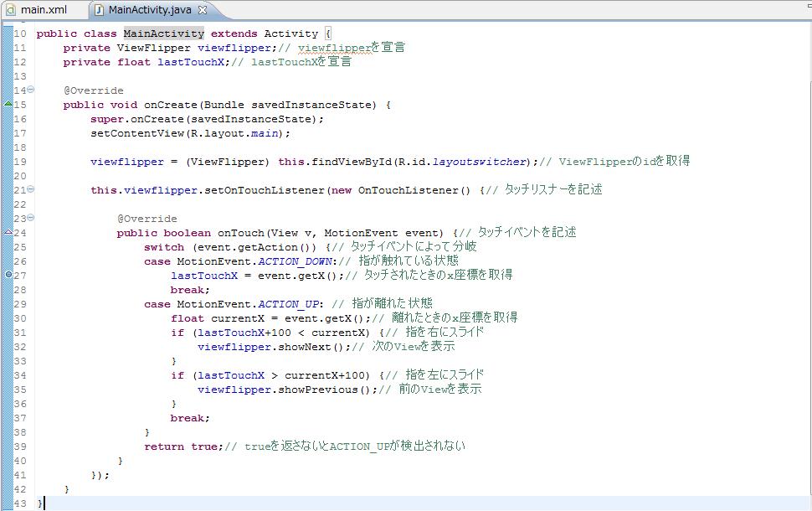Click the XML file icon on main.xml tab
This screenshot has height=511, width=812.
[11, 10]
